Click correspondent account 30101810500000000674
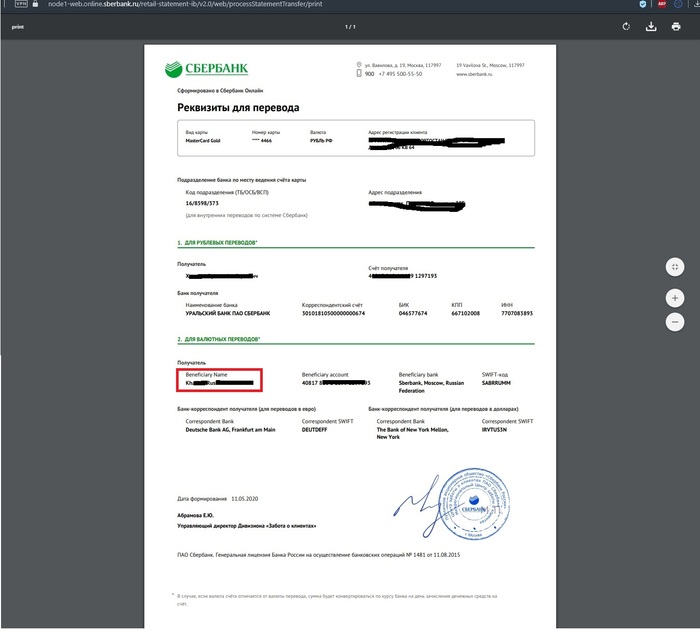700x632 pixels. pyautogui.click(x=333, y=313)
